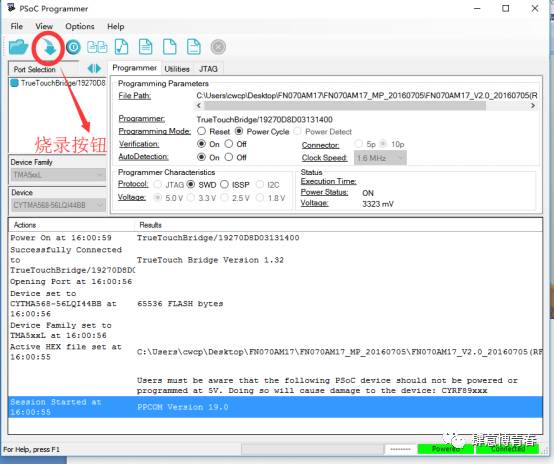Switch to the Utilities tab

[177, 69]
